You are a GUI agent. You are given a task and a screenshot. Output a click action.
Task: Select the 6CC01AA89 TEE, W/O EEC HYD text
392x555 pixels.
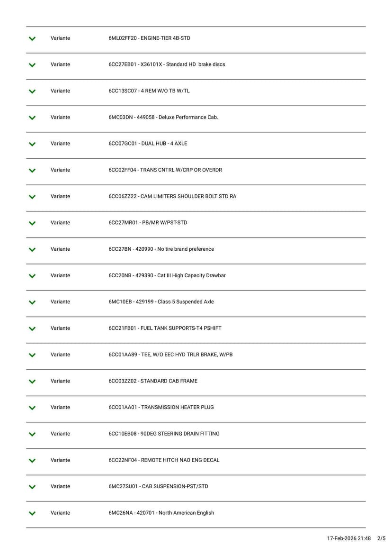170,355
